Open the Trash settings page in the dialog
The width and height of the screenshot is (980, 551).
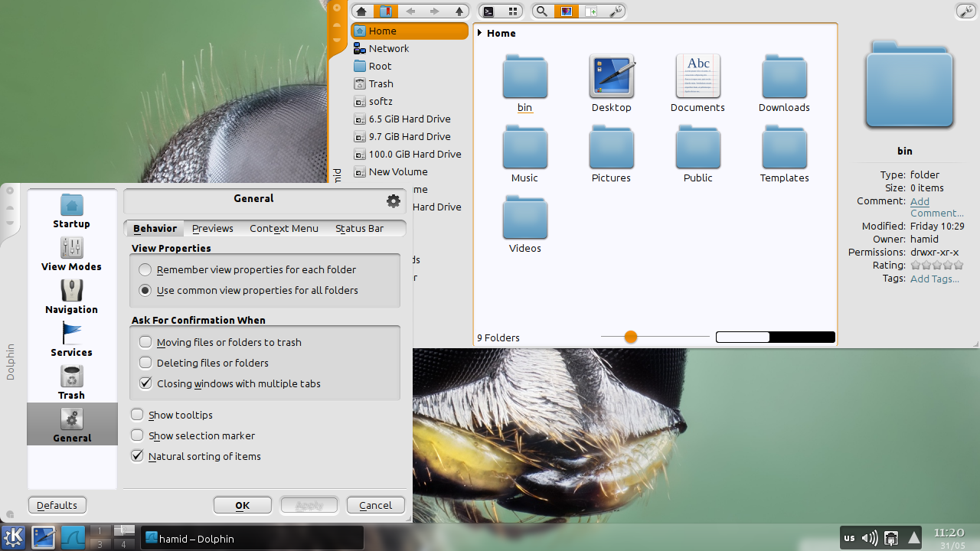(x=71, y=383)
